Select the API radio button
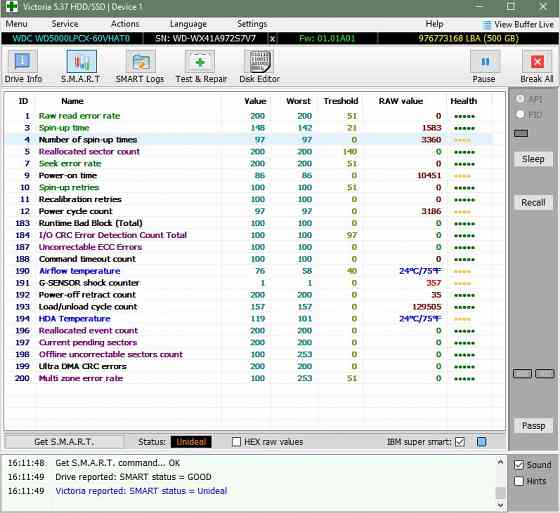The height and width of the screenshot is (513, 560). 520,99
